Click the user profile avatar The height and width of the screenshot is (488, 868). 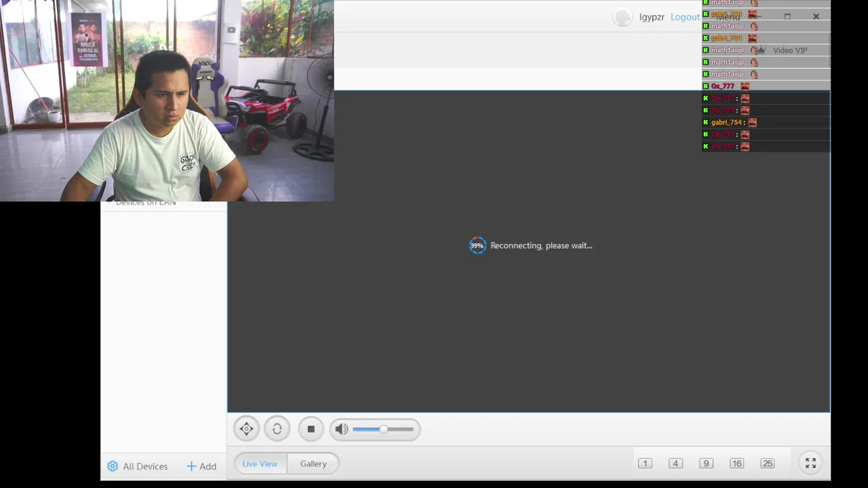click(x=623, y=17)
